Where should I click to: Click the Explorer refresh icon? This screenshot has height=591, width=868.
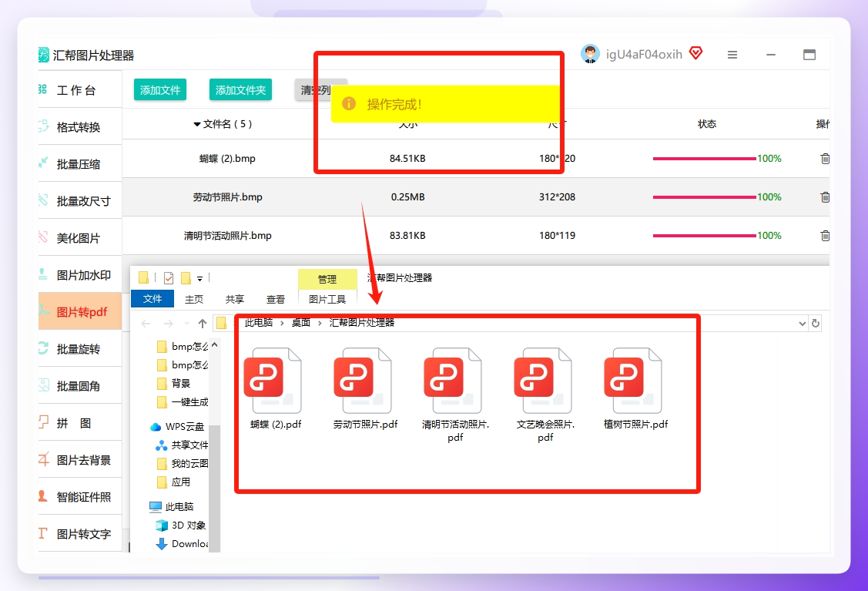(816, 324)
